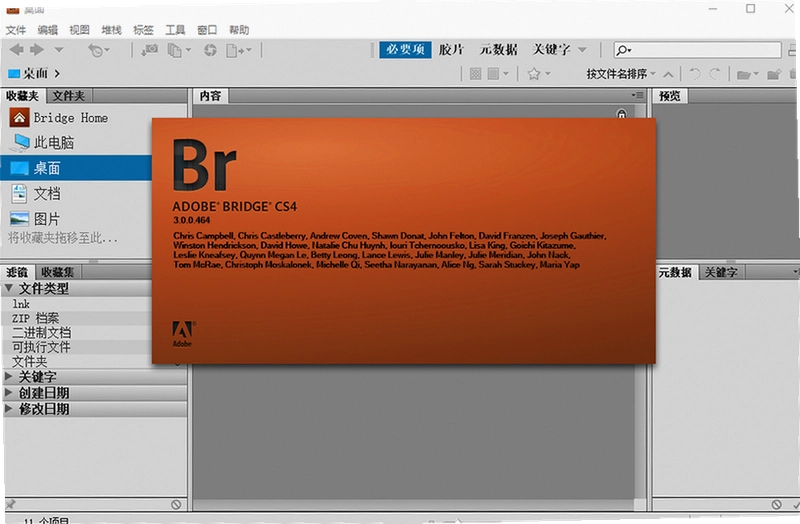Select the 元数据 workspace button
This screenshot has height=524, width=800.
(x=498, y=49)
